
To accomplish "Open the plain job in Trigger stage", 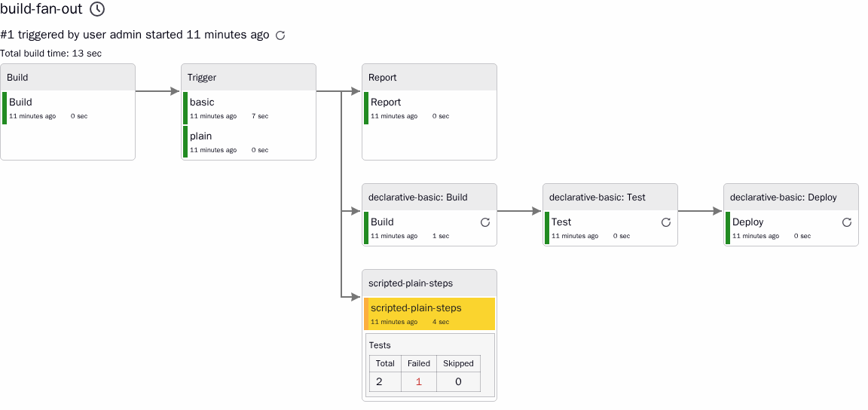I will (201, 136).
